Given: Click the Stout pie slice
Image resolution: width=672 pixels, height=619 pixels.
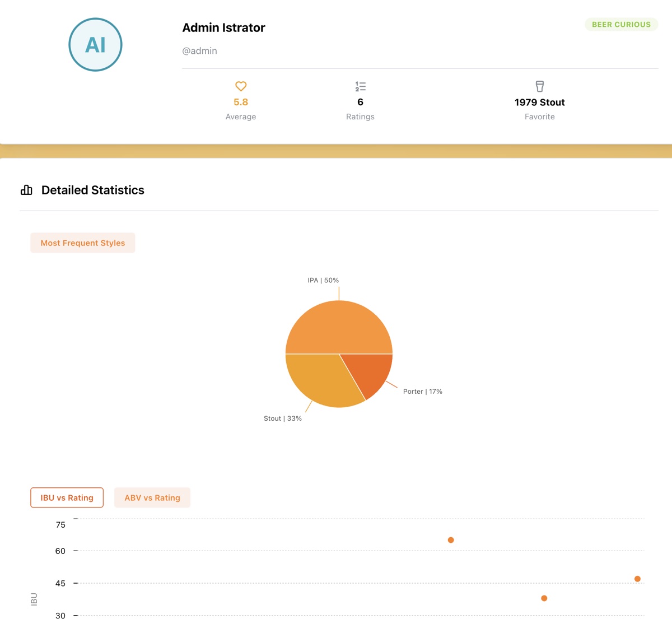Looking at the screenshot, I should [319, 378].
